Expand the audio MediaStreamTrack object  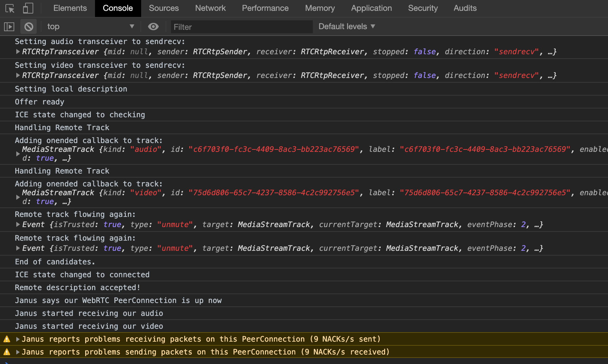click(x=18, y=154)
